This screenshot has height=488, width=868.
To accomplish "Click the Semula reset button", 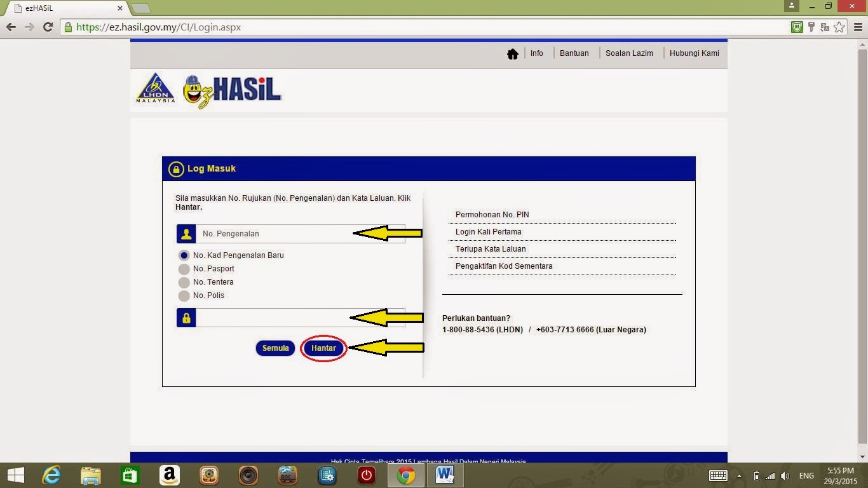I will coord(276,348).
